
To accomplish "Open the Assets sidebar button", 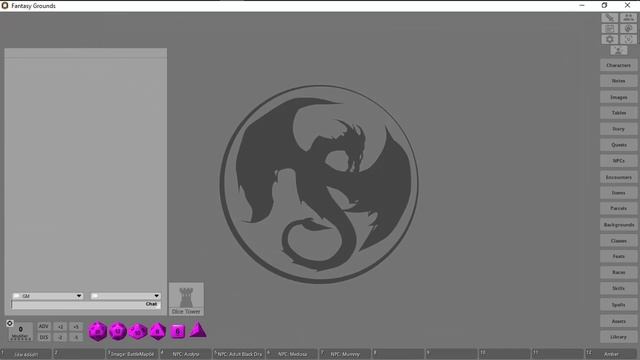I will click(x=618, y=321).
